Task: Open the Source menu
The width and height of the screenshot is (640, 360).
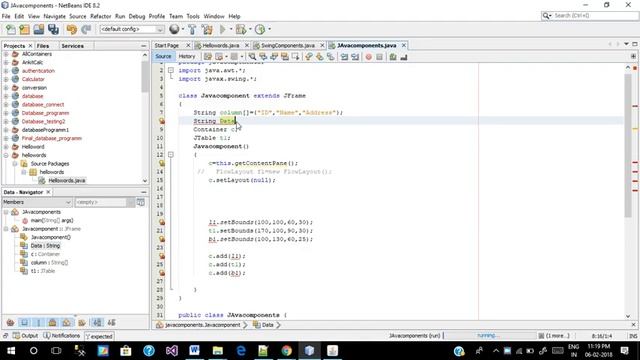Action: pyautogui.click(x=78, y=16)
